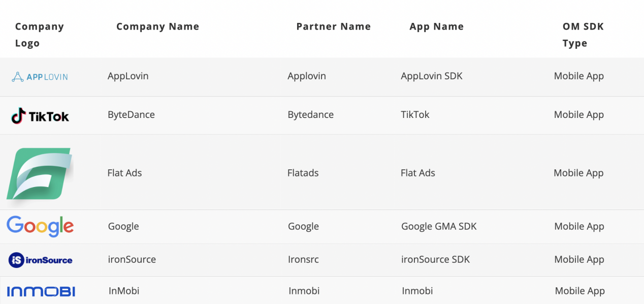
Task: Click the TikTok logo image
Action: 40,116
